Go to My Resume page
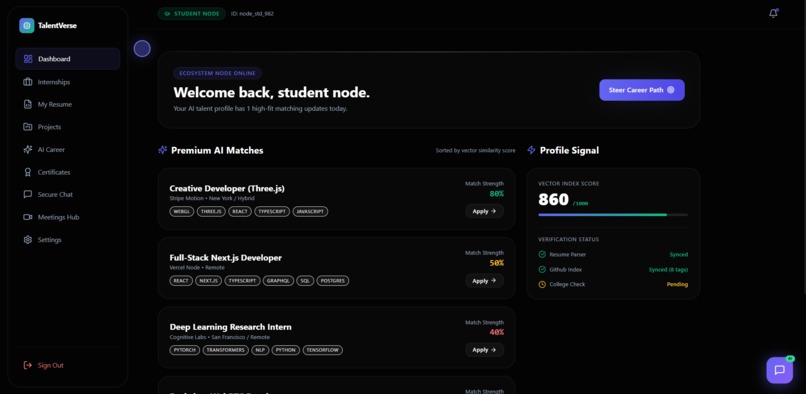The height and width of the screenshot is (394, 806). (68, 104)
